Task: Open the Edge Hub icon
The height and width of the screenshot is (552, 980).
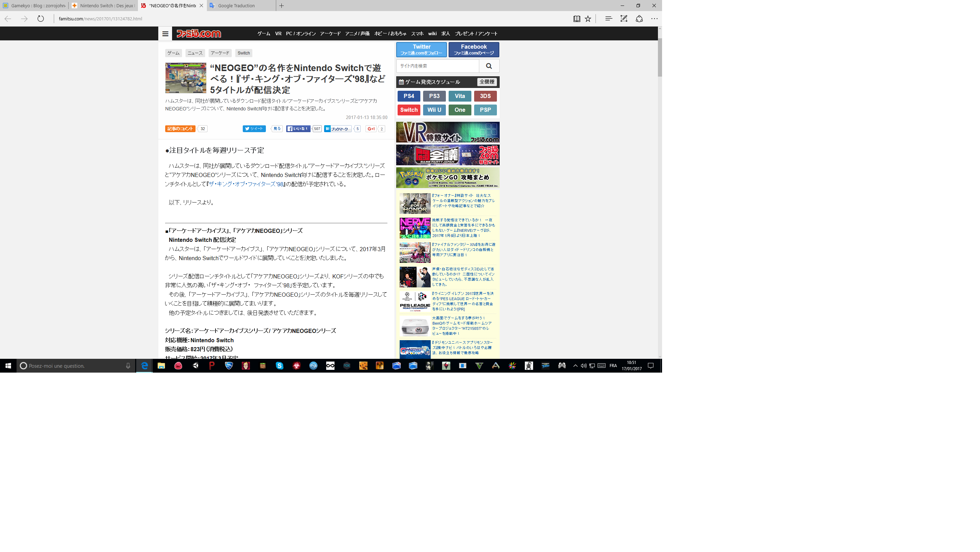Action: coord(608,19)
